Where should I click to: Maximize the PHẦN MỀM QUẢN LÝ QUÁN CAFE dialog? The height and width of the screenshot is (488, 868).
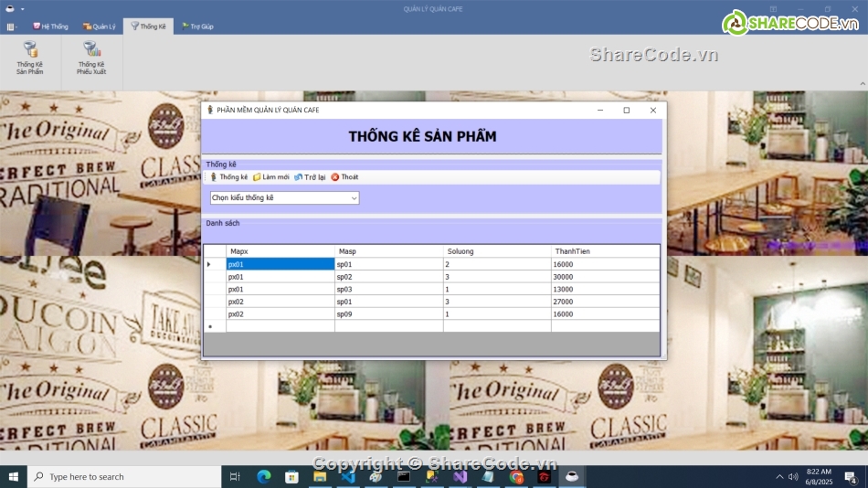[627, 111]
